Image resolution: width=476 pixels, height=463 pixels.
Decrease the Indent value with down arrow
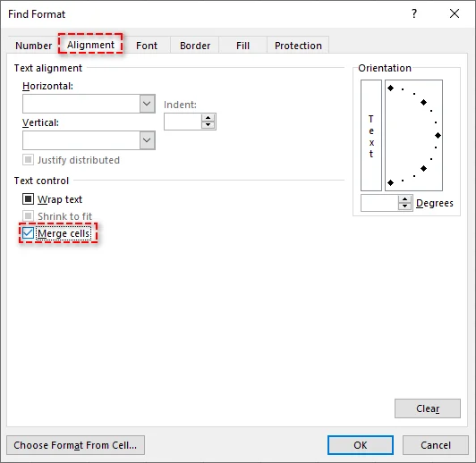(208, 125)
